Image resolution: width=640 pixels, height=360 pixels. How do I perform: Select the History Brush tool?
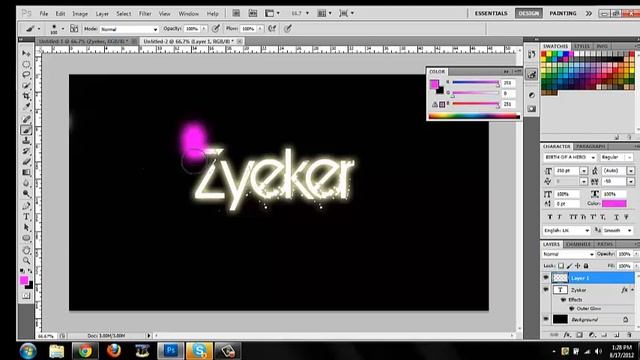[26, 151]
